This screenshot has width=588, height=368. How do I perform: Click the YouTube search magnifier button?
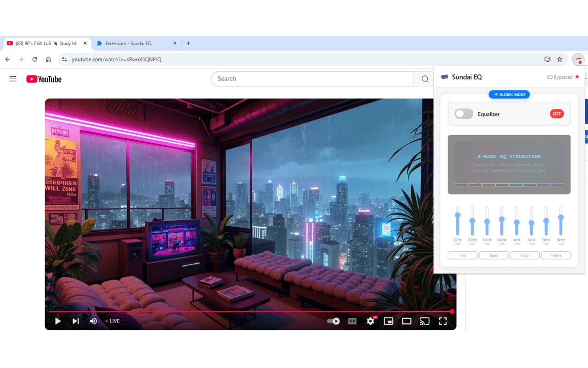click(424, 79)
